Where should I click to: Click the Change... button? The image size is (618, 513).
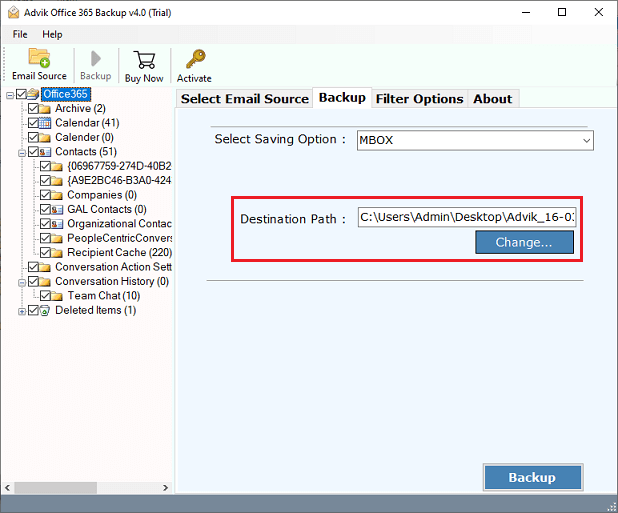point(524,242)
